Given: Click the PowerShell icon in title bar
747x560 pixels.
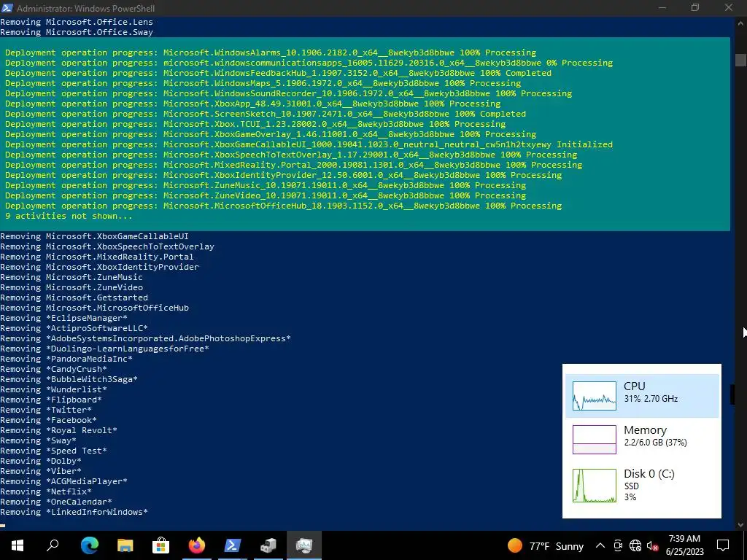Looking at the screenshot, I should click(x=7, y=7).
